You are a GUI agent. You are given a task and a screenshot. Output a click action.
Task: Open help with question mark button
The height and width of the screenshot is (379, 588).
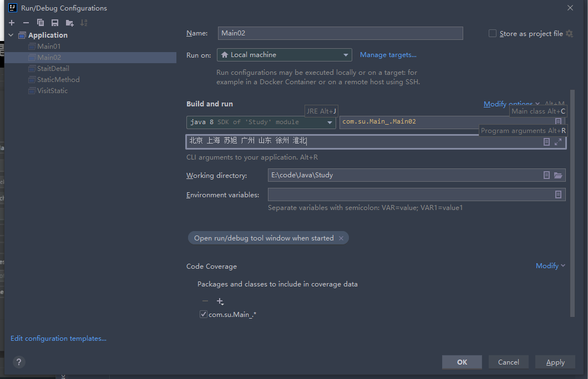click(x=19, y=362)
